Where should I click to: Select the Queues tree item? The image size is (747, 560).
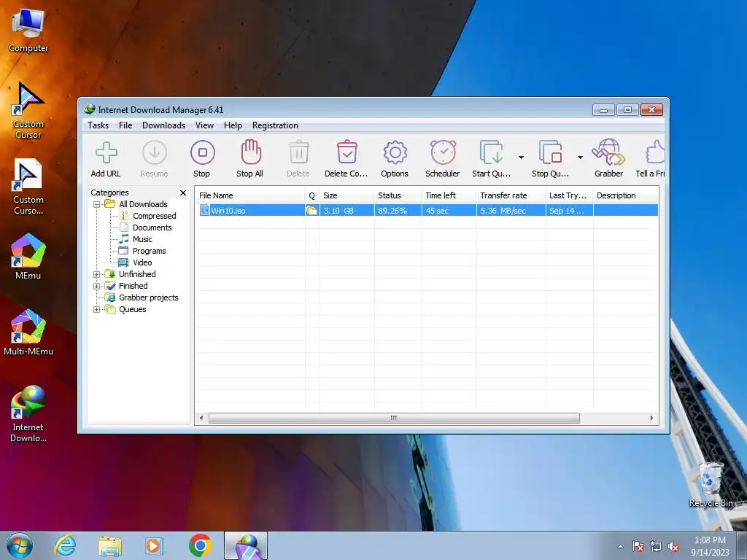(133, 309)
